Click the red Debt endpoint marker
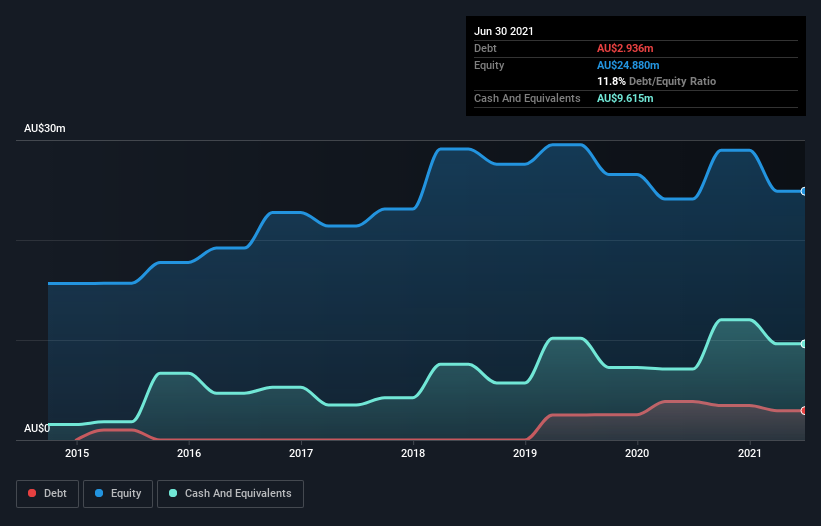Screen dimensions: 821x526 [x=804, y=411]
